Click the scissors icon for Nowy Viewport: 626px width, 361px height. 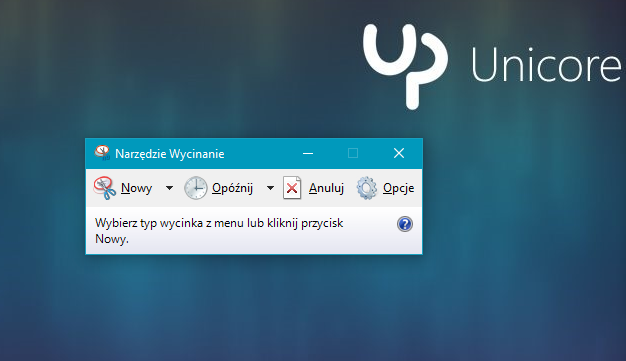coord(105,188)
